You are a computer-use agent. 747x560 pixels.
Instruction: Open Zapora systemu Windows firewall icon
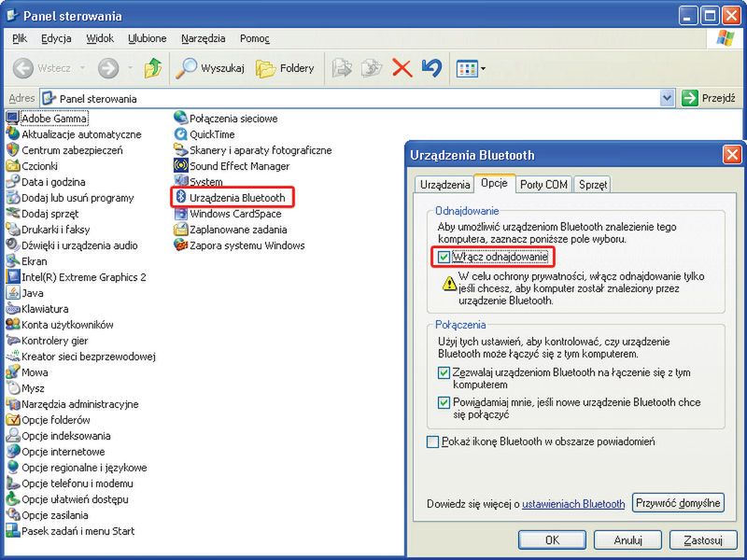click(x=180, y=245)
